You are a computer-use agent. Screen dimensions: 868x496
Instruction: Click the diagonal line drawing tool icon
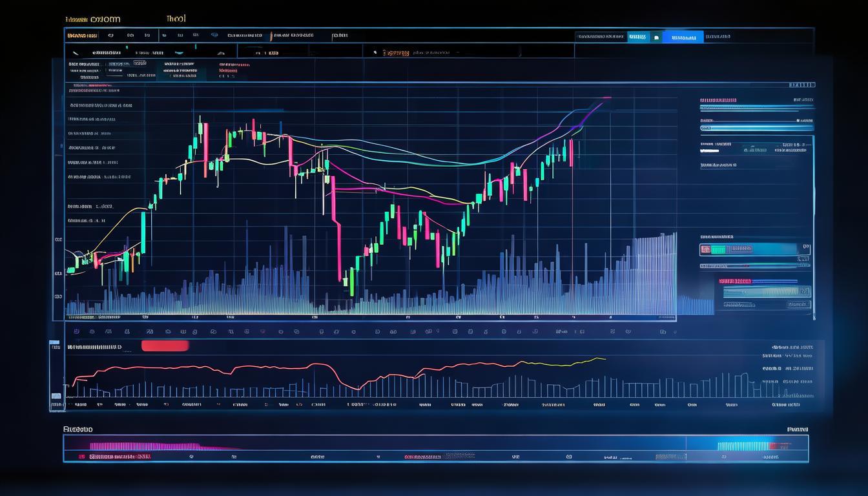point(75,52)
